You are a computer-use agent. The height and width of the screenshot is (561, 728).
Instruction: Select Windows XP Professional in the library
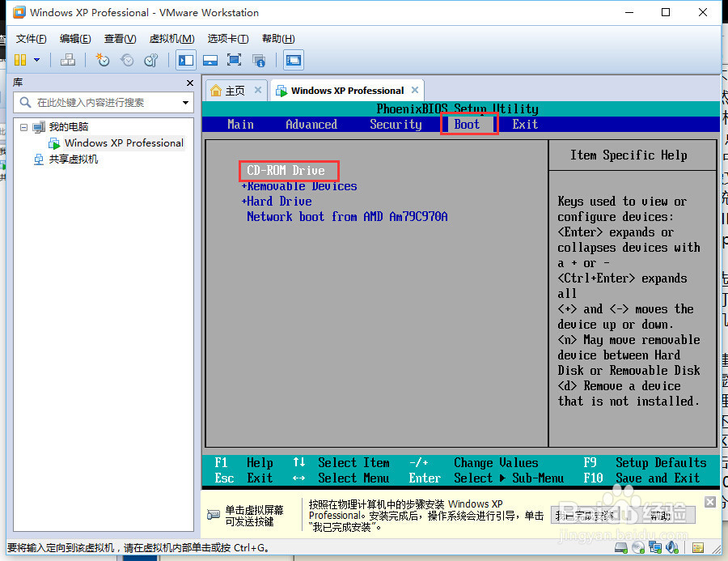click(x=123, y=142)
